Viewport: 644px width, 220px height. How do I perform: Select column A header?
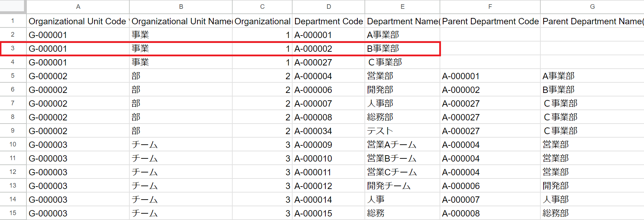[78, 7]
